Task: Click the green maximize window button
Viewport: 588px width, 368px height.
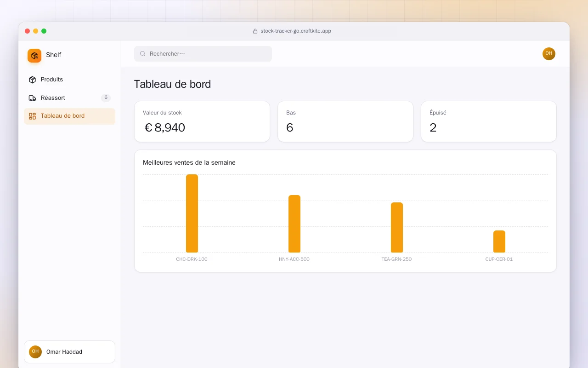Action: pos(44,31)
